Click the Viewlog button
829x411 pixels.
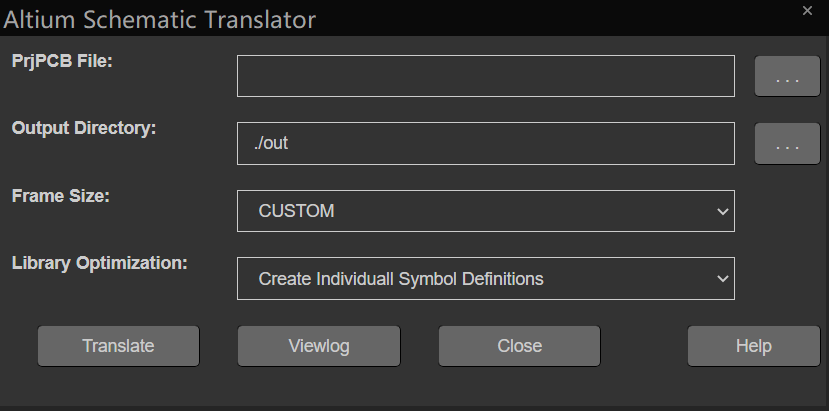pos(319,346)
